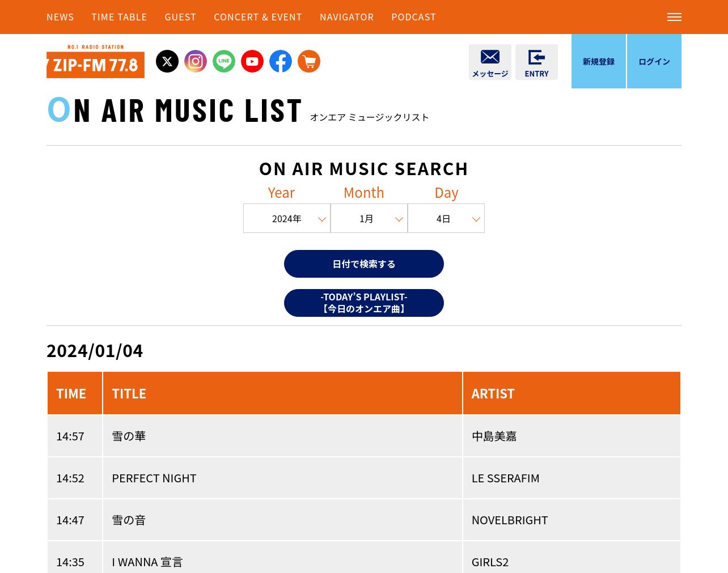Click 日付で検索する search button
Viewport: 728px width, 573px height.
(x=364, y=264)
